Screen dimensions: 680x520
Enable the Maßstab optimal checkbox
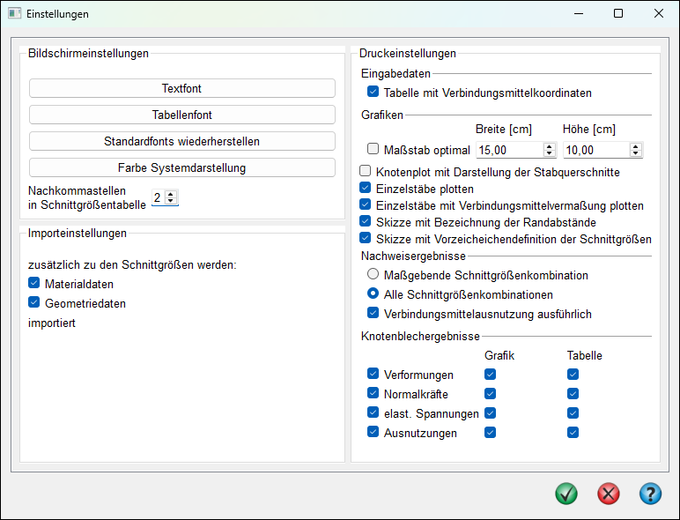[373, 150]
